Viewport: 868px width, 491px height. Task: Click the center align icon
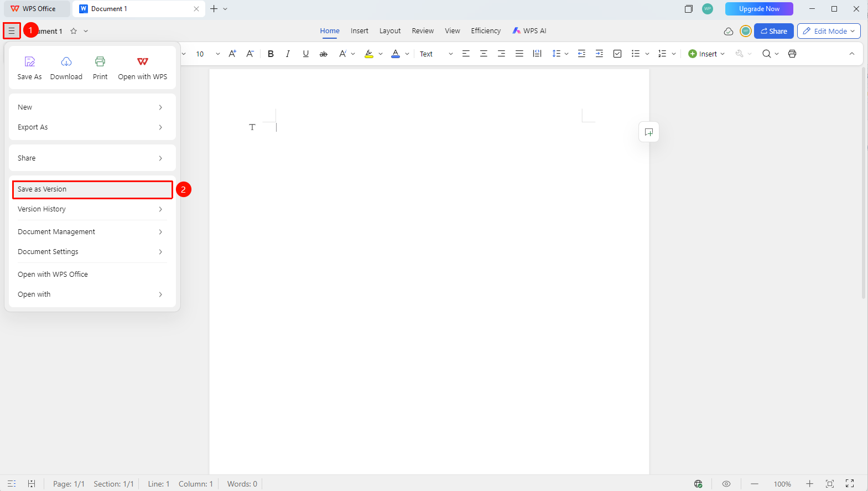click(484, 54)
